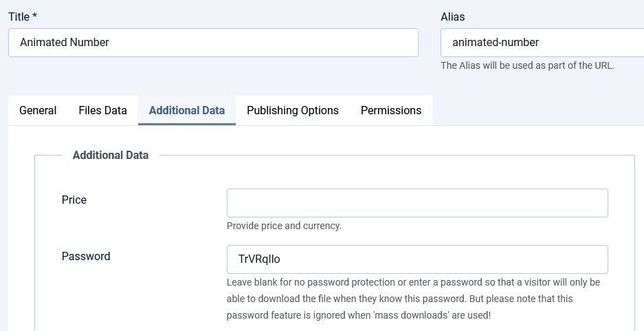Open the Permissions tab
This screenshot has width=644, height=331.
[x=391, y=111]
